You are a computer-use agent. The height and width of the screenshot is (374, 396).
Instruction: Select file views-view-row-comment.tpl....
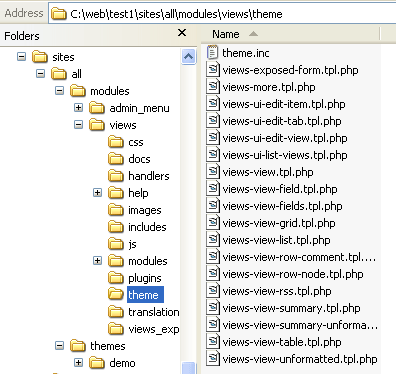(x=299, y=257)
